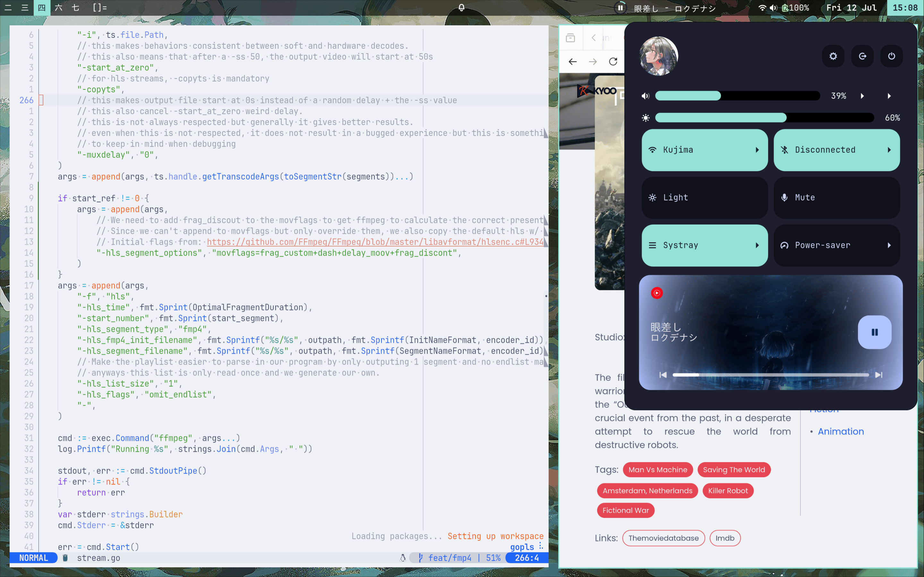Click the Killer Robot tag

click(x=728, y=490)
